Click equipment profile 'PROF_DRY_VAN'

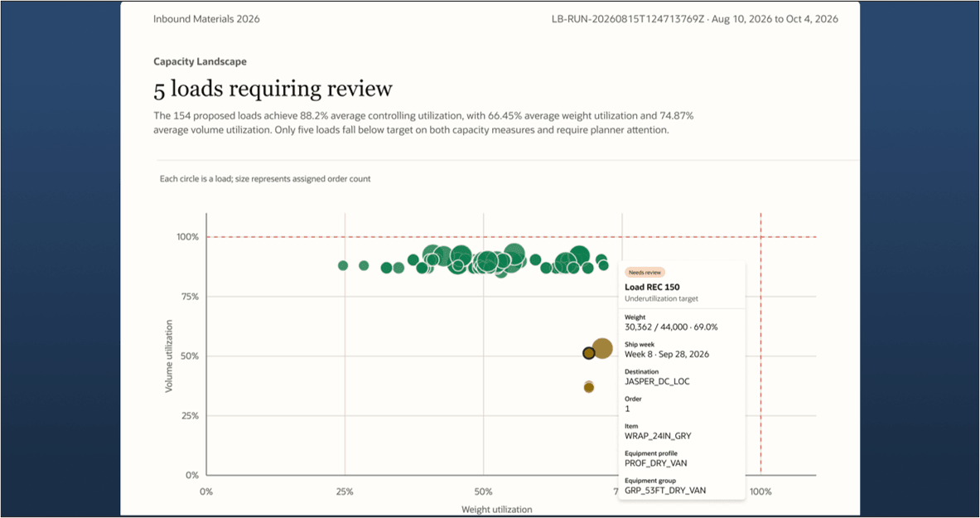[655, 463]
